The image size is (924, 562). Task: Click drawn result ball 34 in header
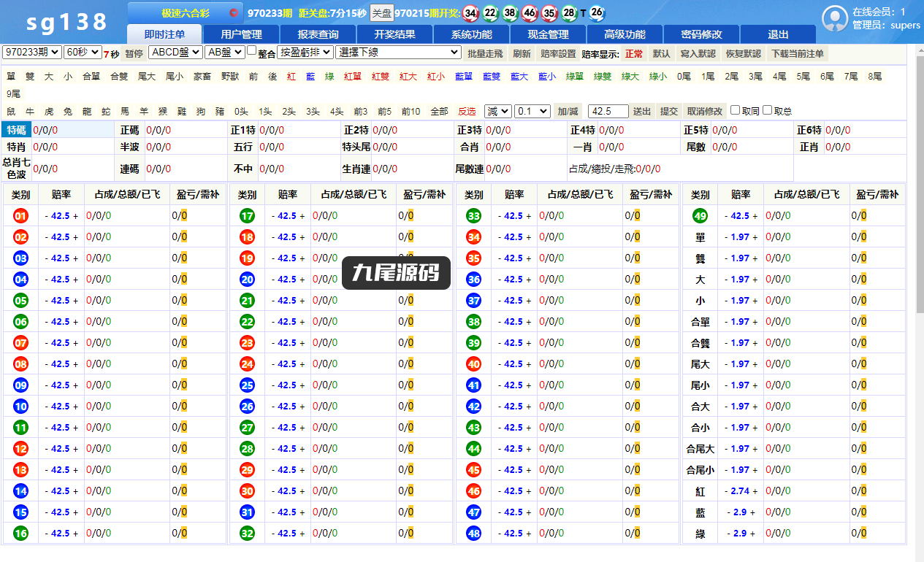(x=471, y=13)
